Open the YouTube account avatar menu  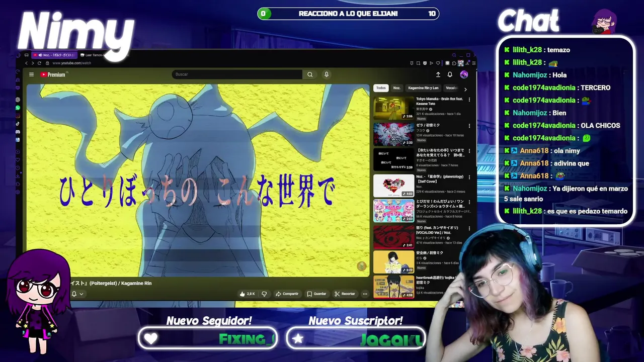pos(464,74)
